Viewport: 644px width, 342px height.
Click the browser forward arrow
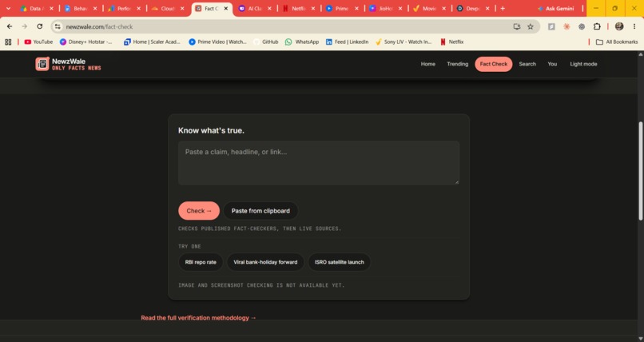coord(24,26)
